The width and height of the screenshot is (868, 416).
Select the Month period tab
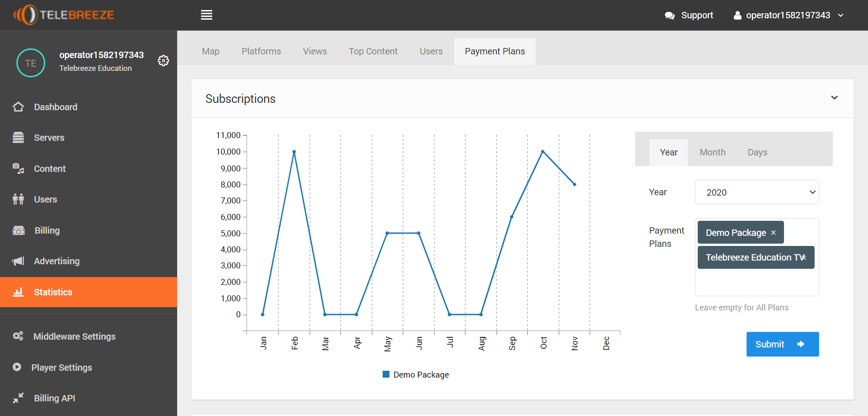tap(712, 152)
